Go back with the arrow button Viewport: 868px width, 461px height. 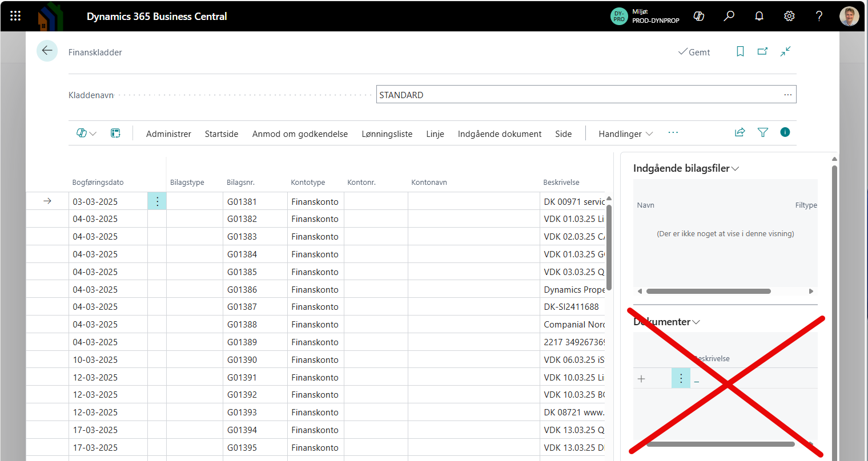tap(47, 51)
